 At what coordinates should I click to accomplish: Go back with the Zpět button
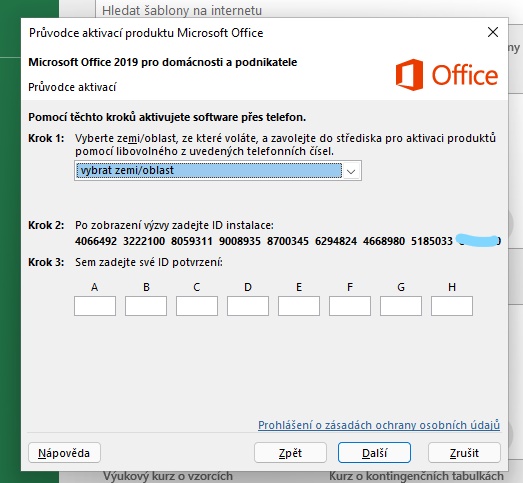290,453
